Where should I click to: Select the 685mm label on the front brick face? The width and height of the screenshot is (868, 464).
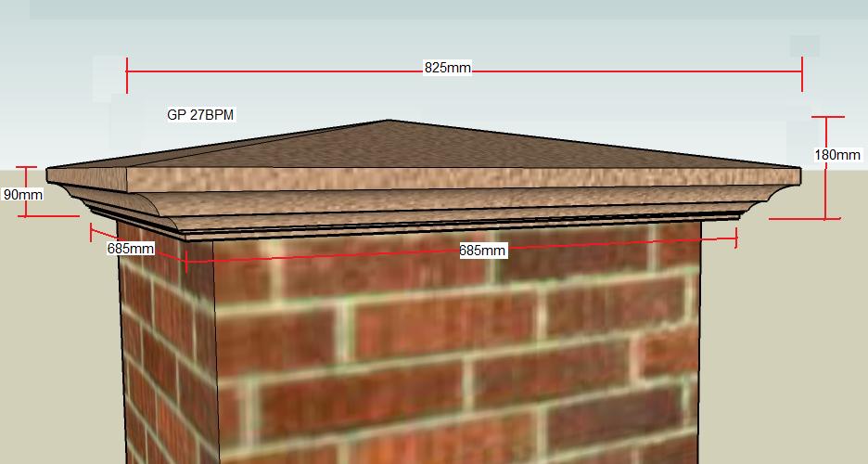pos(482,251)
